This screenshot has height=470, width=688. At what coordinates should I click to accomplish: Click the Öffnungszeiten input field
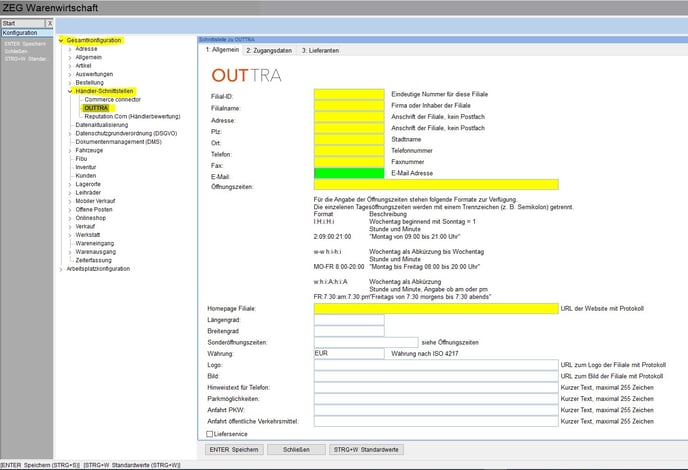click(x=436, y=185)
